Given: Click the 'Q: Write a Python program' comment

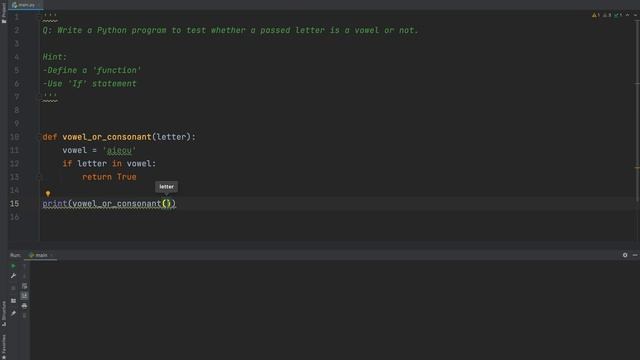Looking at the screenshot, I should coord(230,31).
